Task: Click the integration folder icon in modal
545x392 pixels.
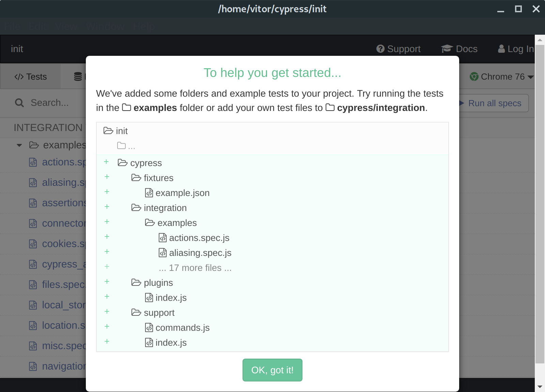Action: (x=136, y=208)
